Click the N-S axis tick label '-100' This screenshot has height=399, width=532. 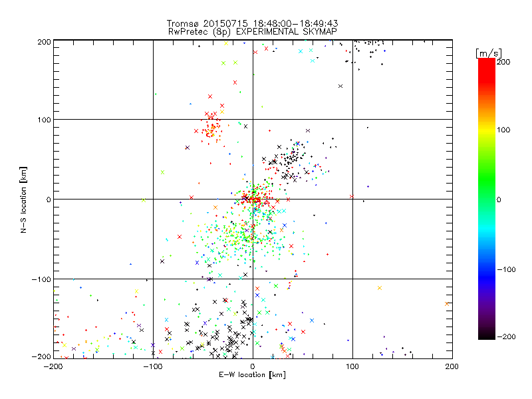tap(41, 279)
